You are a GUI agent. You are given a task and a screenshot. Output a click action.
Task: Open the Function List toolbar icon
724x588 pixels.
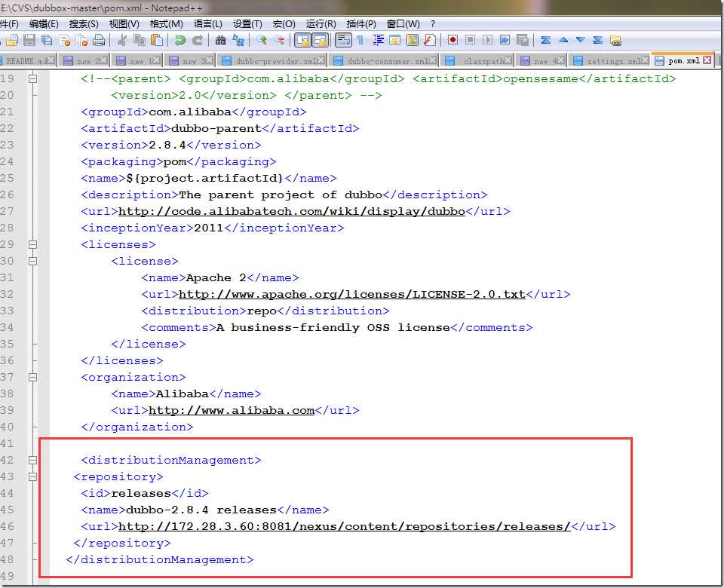(430, 41)
